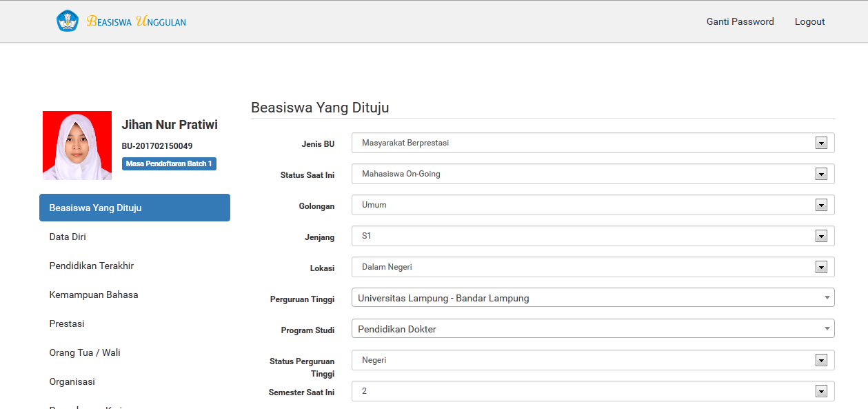Click the Jenis BU label
The width and height of the screenshot is (868, 409).
pos(318,144)
